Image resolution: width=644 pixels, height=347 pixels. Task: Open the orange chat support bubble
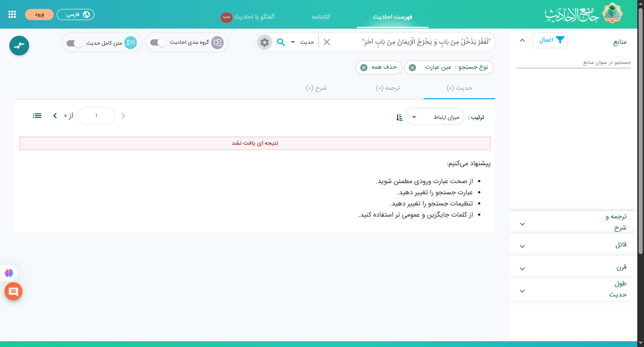(13, 292)
